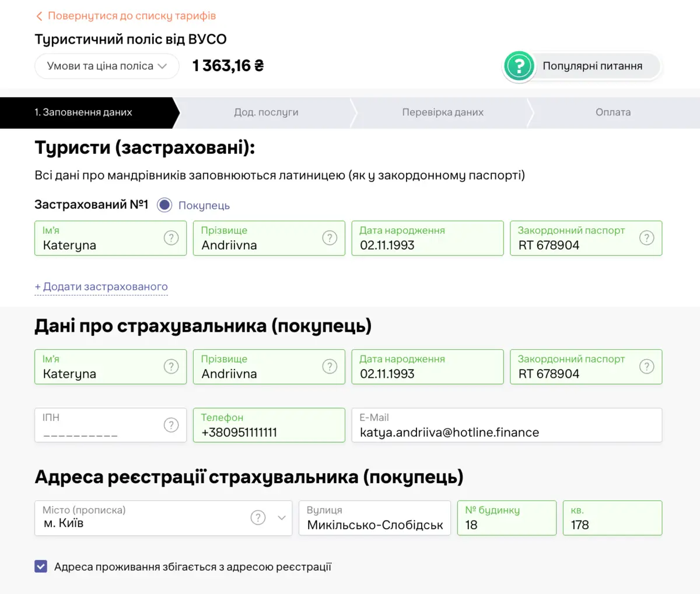Click the Покупець label
The image size is (700, 594).
tap(204, 206)
